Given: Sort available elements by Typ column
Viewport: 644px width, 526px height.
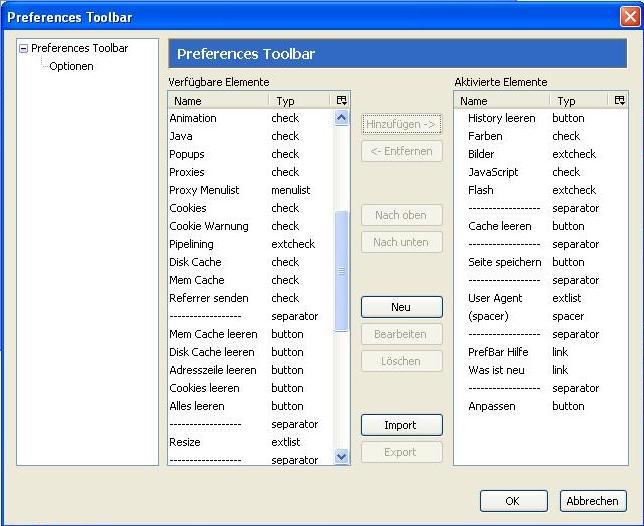Looking at the screenshot, I should point(298,100).
